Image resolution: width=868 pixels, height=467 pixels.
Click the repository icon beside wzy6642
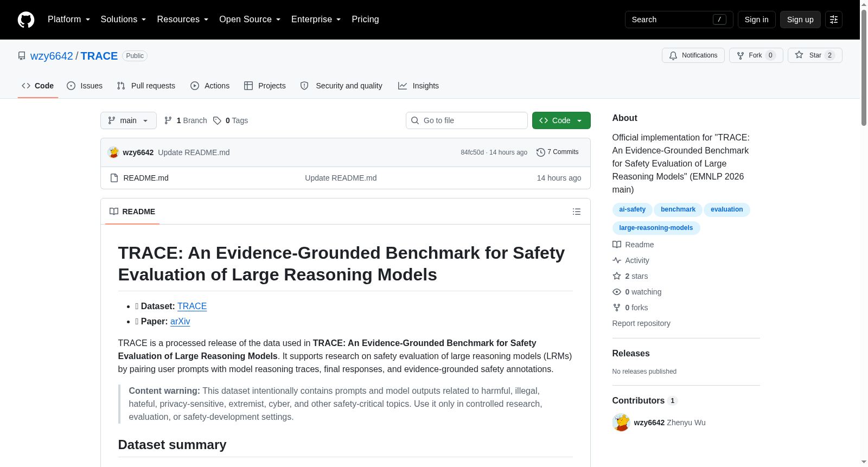coord(22,56)
